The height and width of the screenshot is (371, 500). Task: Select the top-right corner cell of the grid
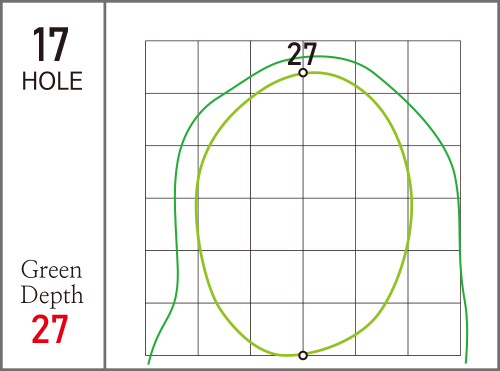pyautogui.click(x=434, y=67)
